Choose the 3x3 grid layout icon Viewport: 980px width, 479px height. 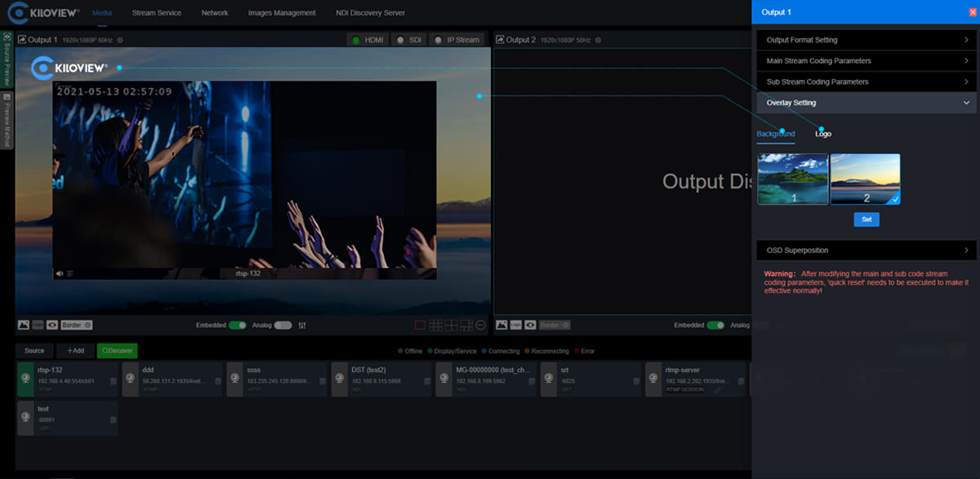pyautogui.click(x=436, y=325)
